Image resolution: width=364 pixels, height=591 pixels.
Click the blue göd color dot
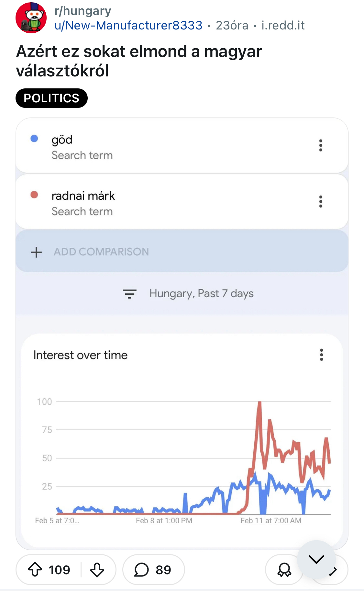(34, 139)
